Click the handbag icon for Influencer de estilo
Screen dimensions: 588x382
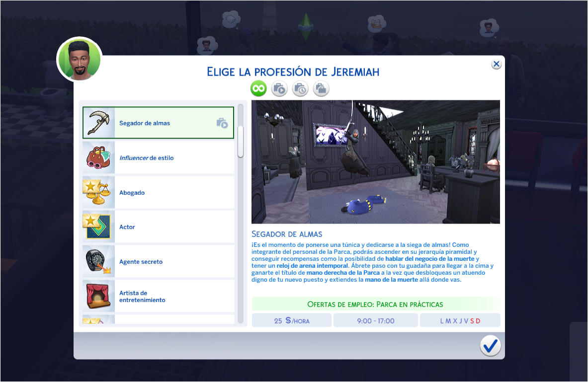pyautogui.click(x=98, y=157)
